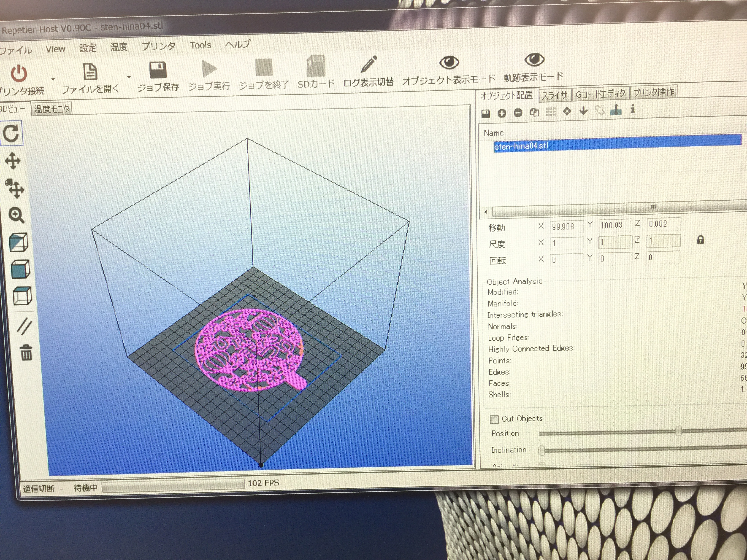This screenshot has width=747, height=560.
Task: Click the ジョブを終了 stop square
Action: click(x=264, y=67)
